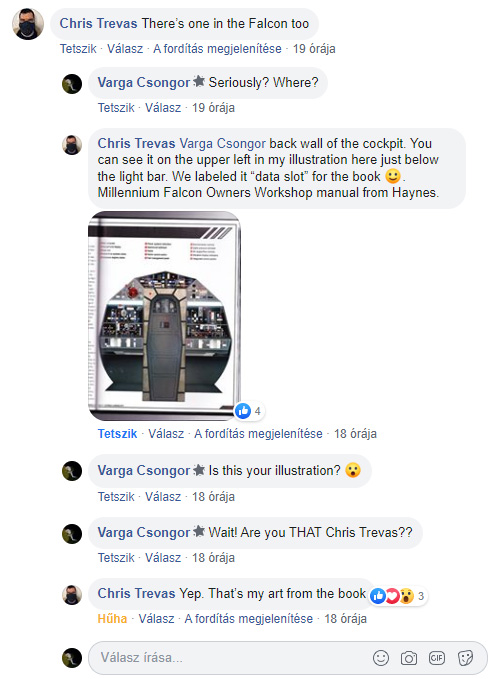View reactions on cockpit illustration comment
This screenshot has height=679, width=497.
coord(249,411)
